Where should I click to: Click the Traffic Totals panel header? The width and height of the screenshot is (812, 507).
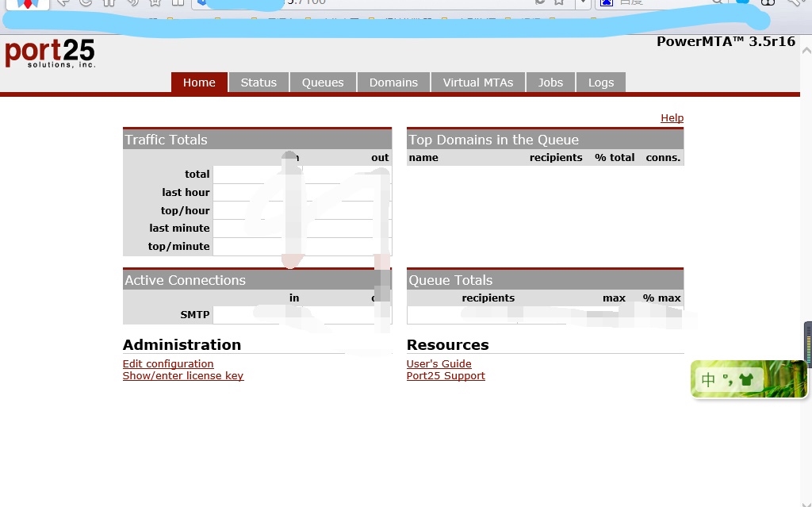pos(258,140)
